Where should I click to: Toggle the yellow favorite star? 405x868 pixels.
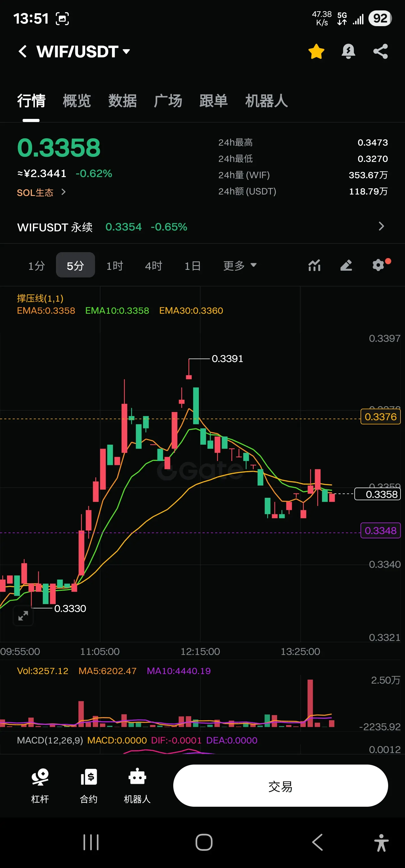[x=316, y=51]
